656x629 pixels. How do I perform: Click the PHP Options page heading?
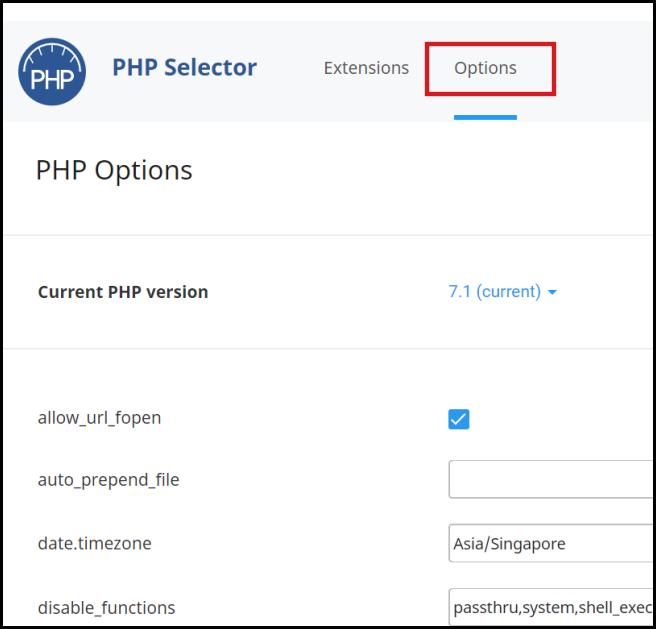[x=114, y=170]
